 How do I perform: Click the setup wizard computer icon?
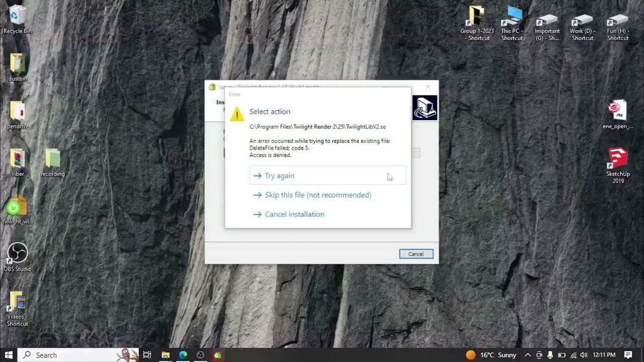(x=425, y=108)
